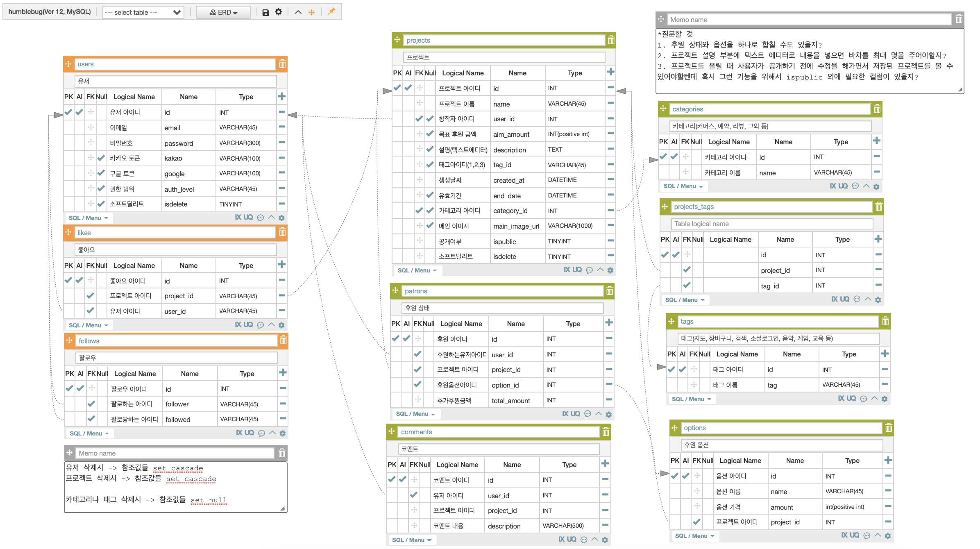
Task: Click the orange move-arrows icon in toolbar
Action: (311, 12)
